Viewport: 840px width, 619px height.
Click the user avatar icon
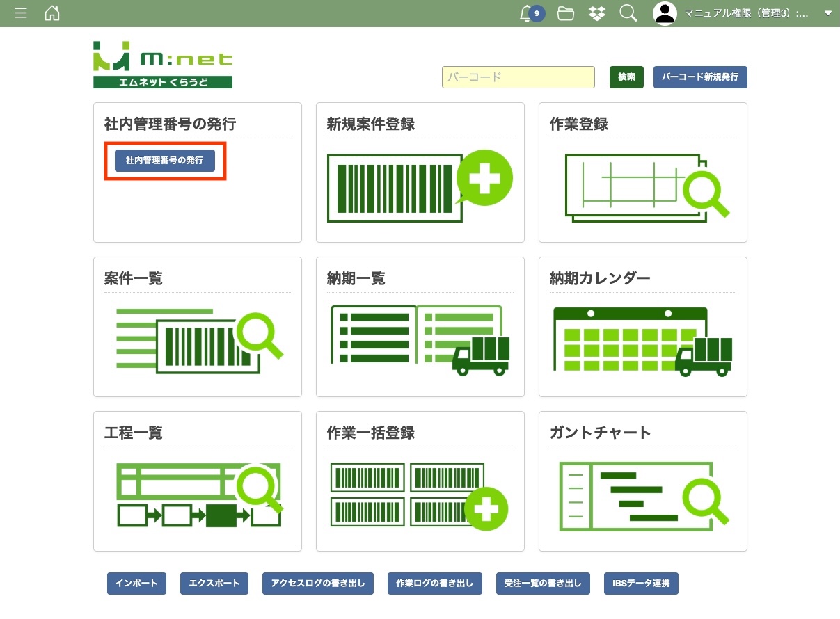665,13
